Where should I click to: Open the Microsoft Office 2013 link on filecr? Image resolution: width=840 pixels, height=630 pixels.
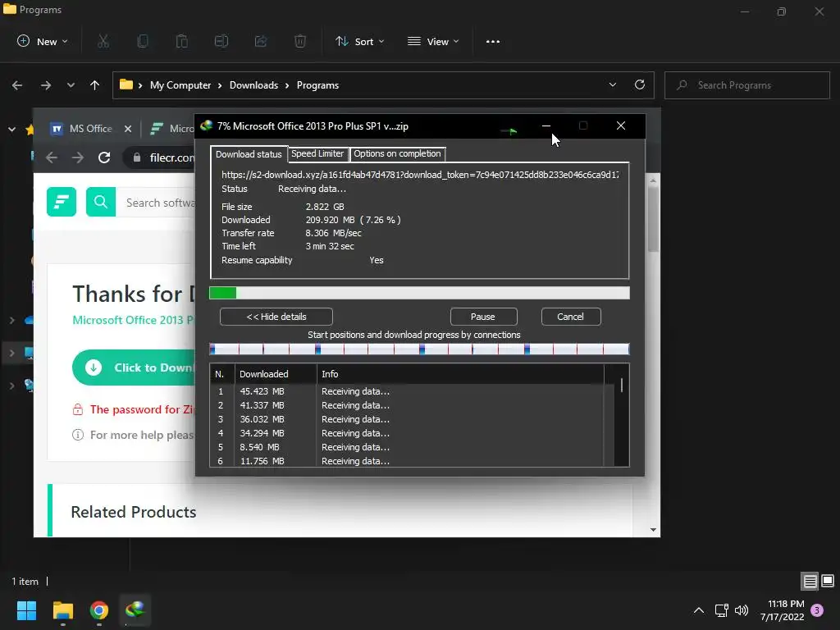(134, 320)
